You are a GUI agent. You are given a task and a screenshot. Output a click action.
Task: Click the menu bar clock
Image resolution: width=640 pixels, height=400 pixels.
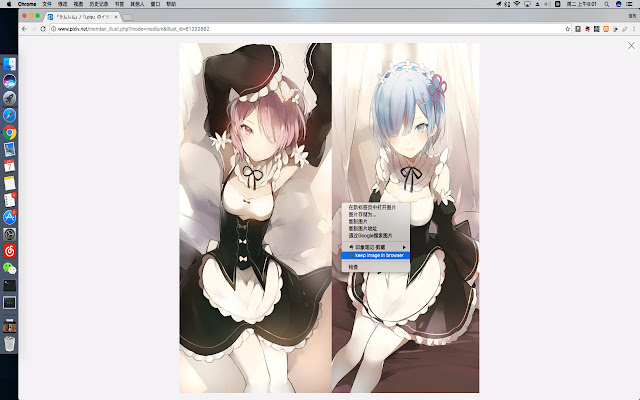click(x=582, y=4)
